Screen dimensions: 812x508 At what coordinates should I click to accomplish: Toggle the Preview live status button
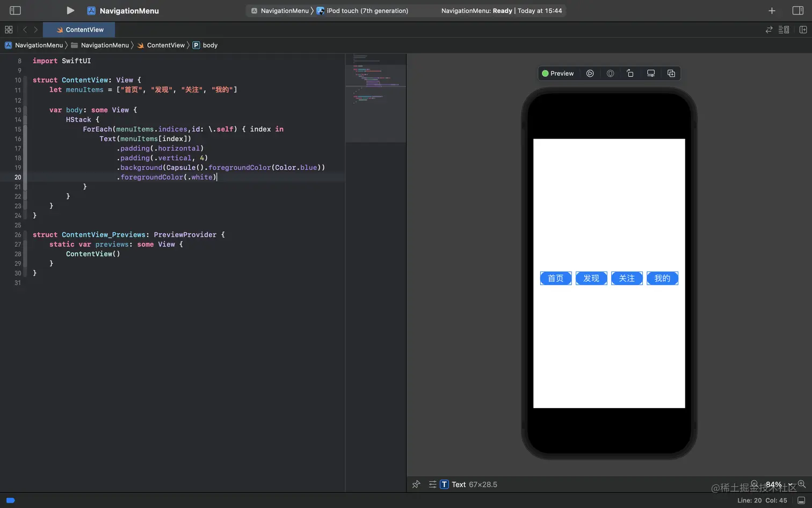[558, 73]
